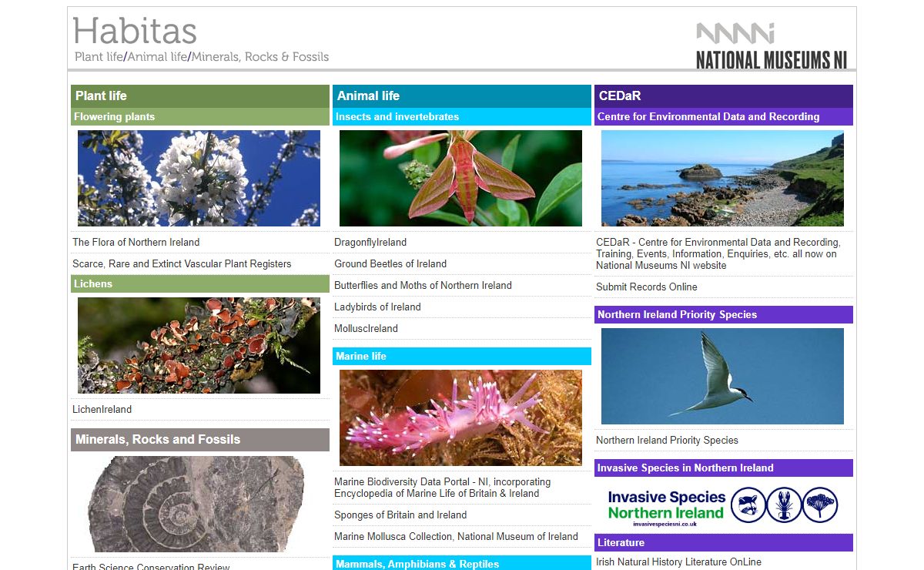The image size is (924, 570).
Task: Open The Flora of Northern Ireland
Action: pos(136,242)
